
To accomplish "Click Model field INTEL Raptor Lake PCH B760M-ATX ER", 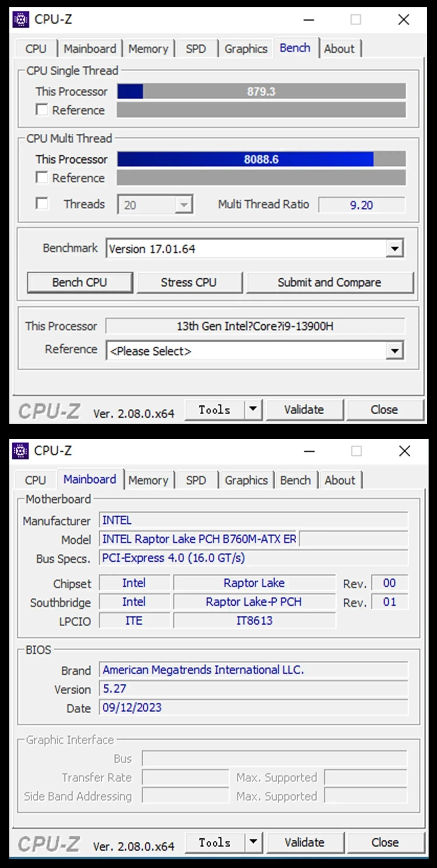I will point(198,539).
